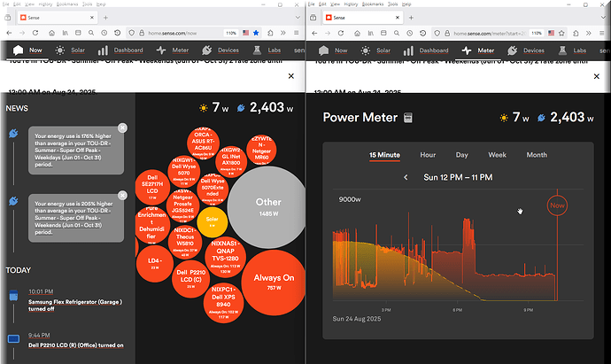Open the hamburger application menu in the Meter window
This screenshot has height=364, width=611.
click(602, 34)
